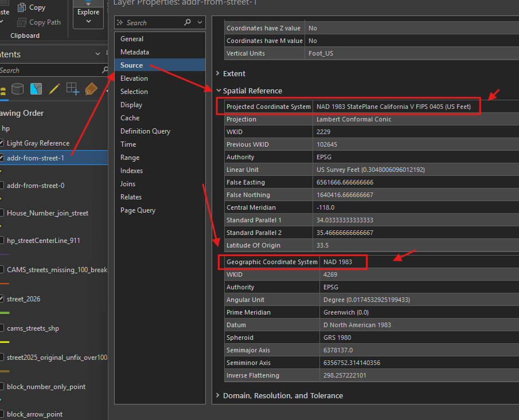This screenshot has height=420, width=519.
Task: Toggle CAMS_streets_missing_100_break layer visibility
Action: coord(1,269)
